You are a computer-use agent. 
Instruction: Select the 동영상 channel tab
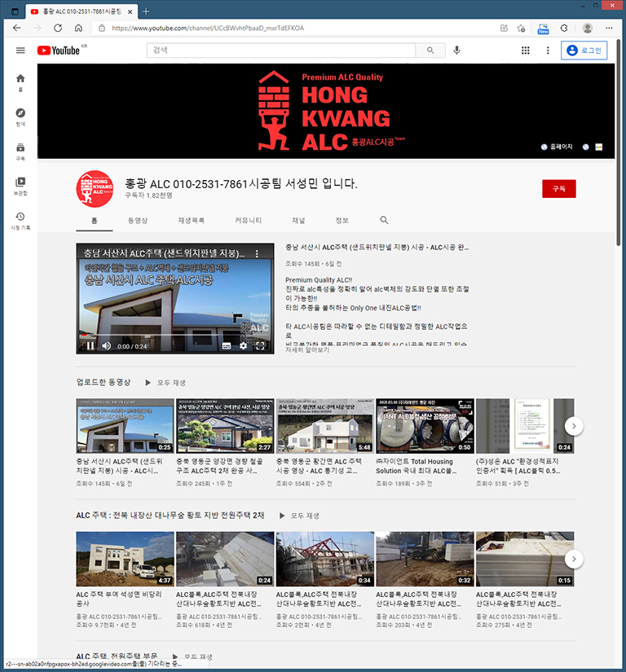[138, 220]
